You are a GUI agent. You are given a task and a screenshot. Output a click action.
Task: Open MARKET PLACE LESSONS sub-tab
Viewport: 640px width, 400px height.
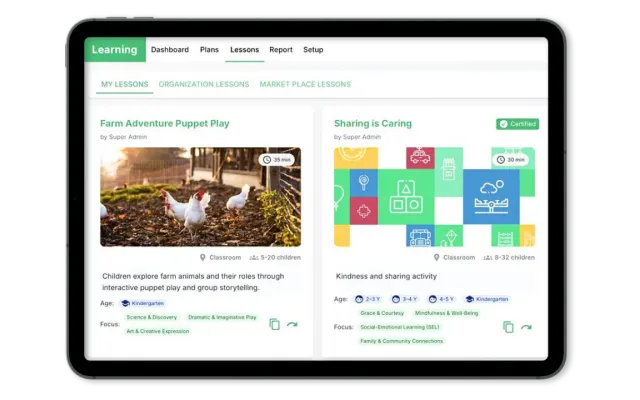[305, 84]
